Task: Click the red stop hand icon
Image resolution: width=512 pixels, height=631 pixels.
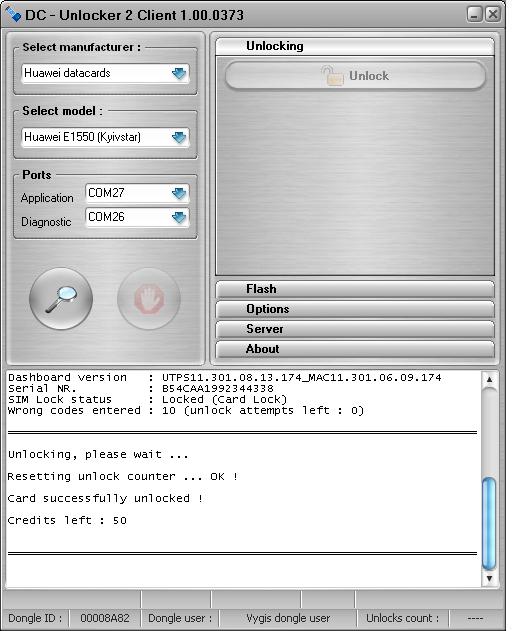Action: pos(149,299)
